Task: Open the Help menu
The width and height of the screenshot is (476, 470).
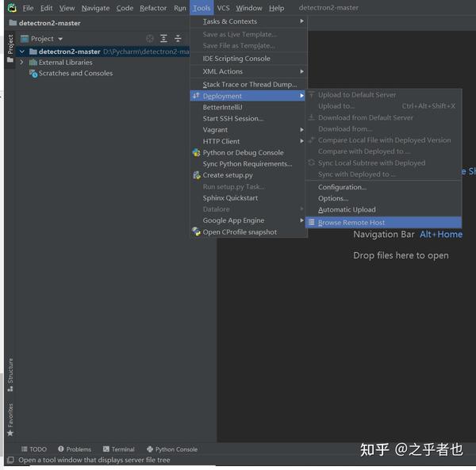Action: (x=276, y=8)
